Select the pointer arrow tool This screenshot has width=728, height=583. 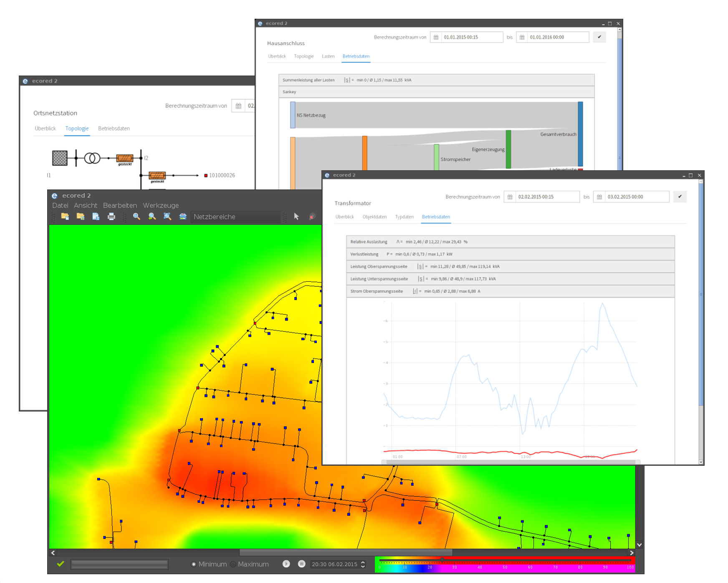point(296,217)
